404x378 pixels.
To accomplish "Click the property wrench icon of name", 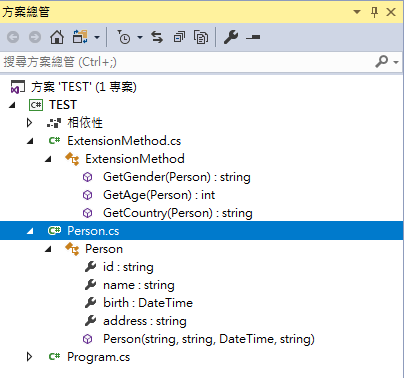I will (90, 285).
